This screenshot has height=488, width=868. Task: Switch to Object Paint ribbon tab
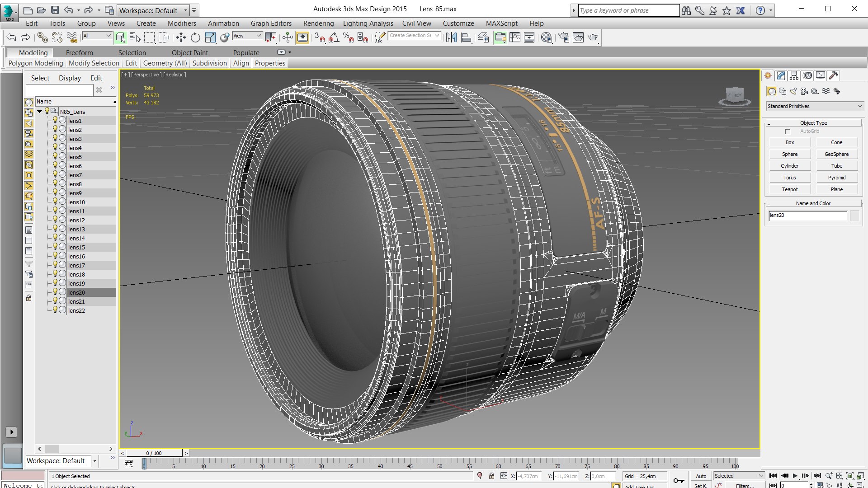(190, 53)
